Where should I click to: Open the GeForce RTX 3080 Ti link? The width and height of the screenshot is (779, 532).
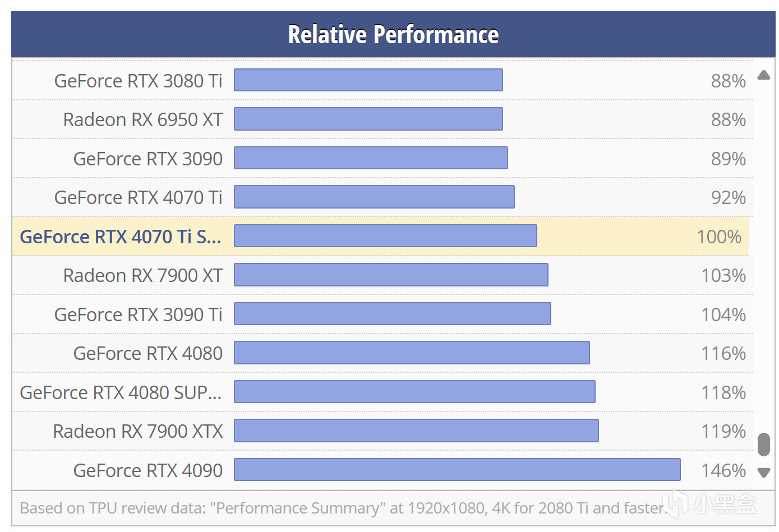coord(138,81)
